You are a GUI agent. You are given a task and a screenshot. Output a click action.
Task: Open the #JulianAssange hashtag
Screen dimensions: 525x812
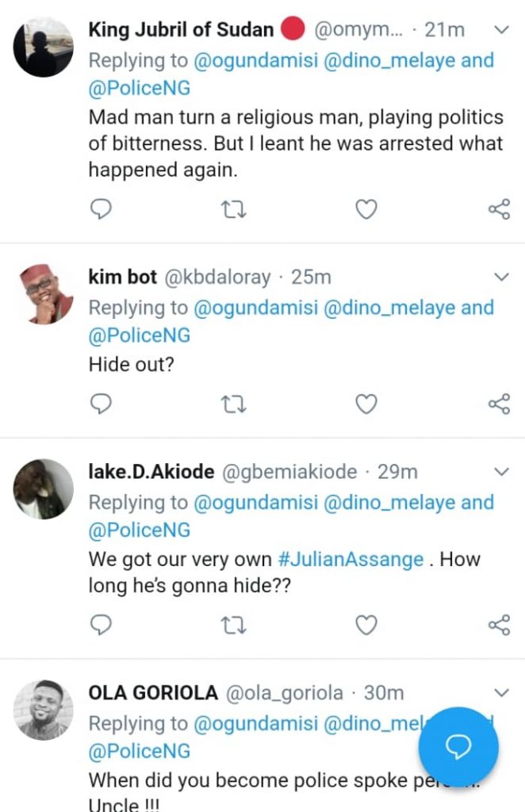[351, 559]
